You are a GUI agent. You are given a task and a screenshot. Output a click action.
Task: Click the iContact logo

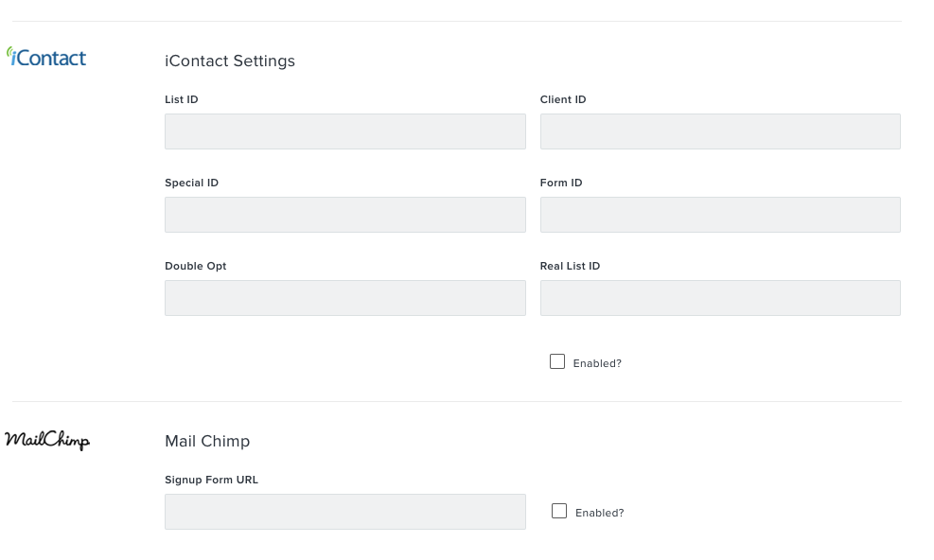pyautogui.click(x=46, y=57)
